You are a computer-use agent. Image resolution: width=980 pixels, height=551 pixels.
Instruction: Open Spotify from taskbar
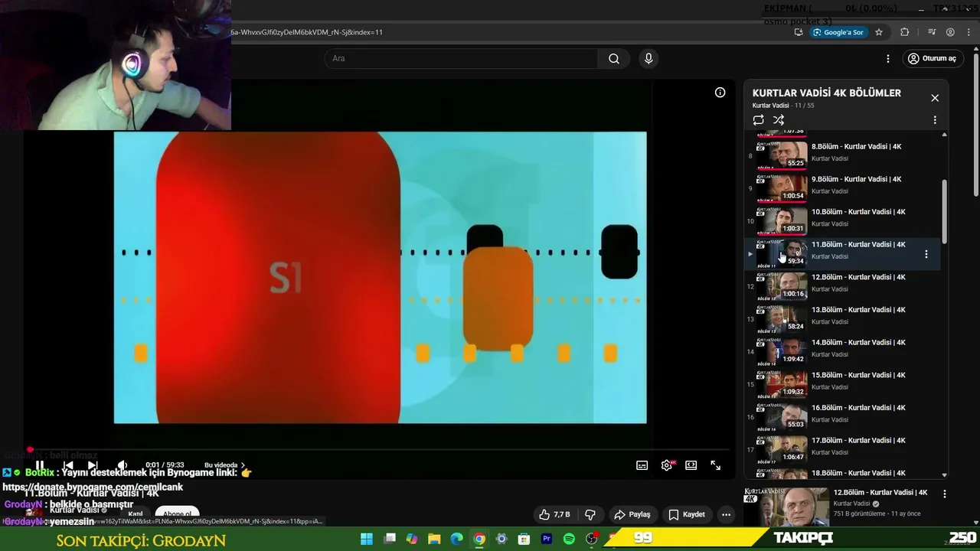569,539
